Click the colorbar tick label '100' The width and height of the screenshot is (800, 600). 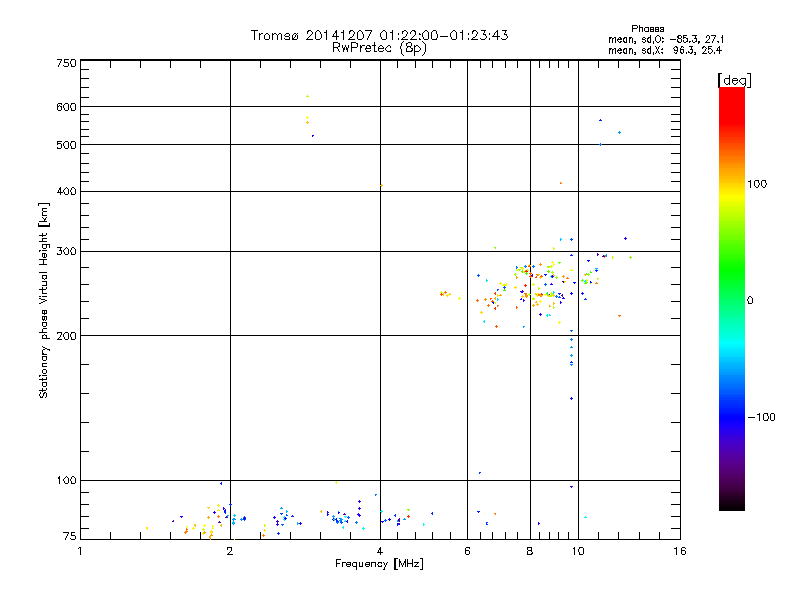pyautogui.click(x=757, y=184)
